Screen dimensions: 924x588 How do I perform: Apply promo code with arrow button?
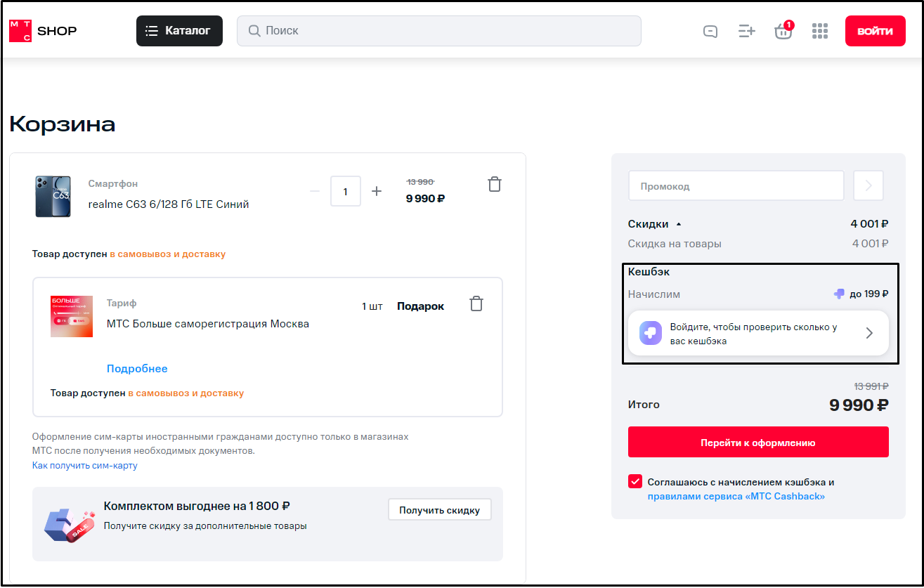pyautogui.click(x=868, y=186)
